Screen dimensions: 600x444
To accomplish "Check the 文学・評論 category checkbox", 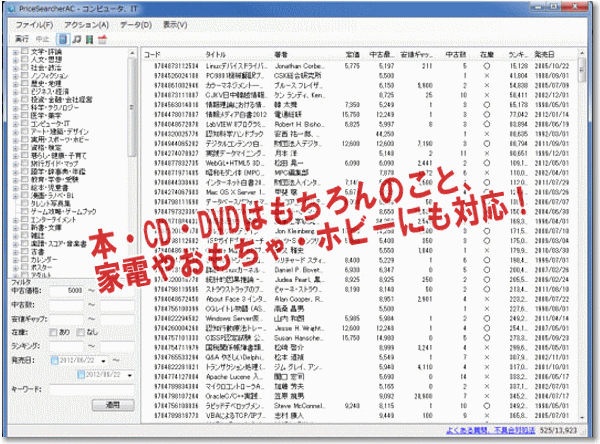I will [25, 51].
